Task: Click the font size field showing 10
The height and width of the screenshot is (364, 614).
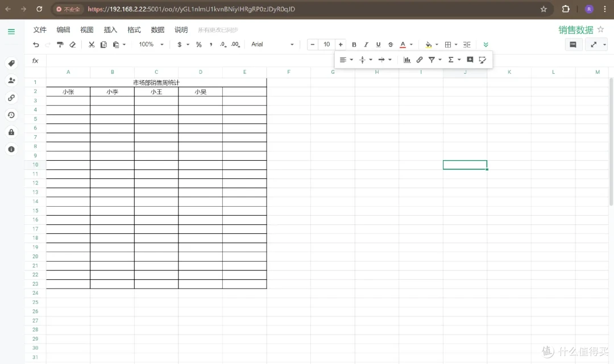Action: point(326,44)
